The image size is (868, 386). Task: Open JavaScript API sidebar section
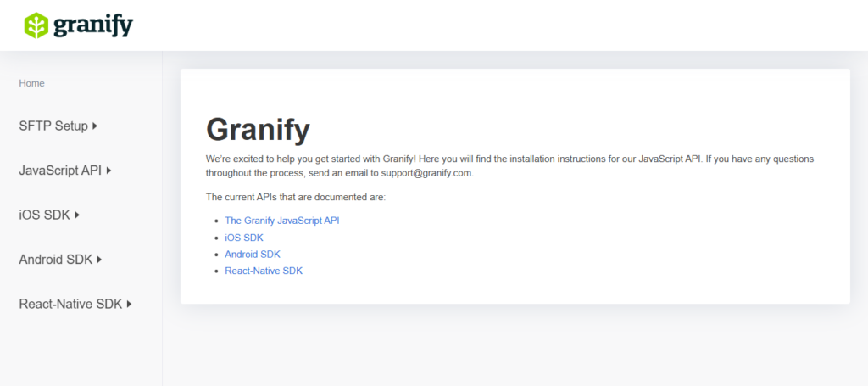(x=60, y=171)
